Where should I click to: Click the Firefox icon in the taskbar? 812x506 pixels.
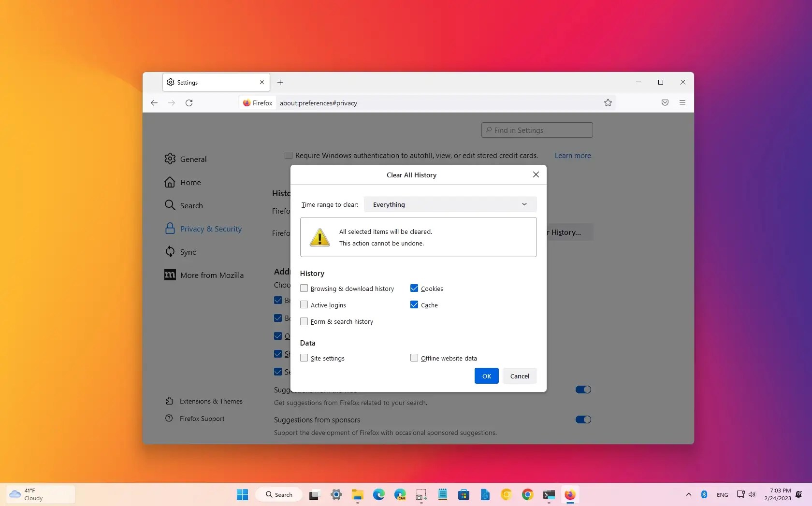[x=570, y=494]
